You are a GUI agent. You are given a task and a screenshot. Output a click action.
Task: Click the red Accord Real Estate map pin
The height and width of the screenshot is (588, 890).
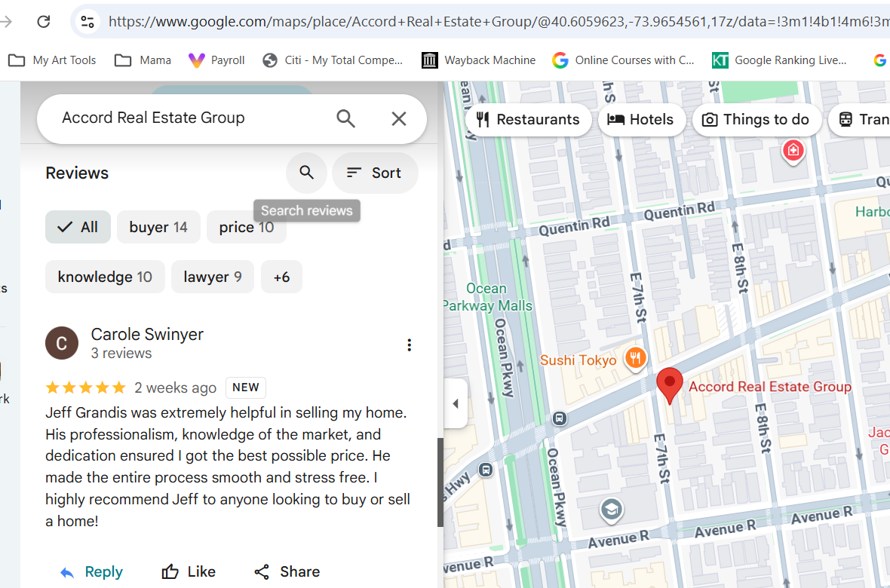coord(669,384)
